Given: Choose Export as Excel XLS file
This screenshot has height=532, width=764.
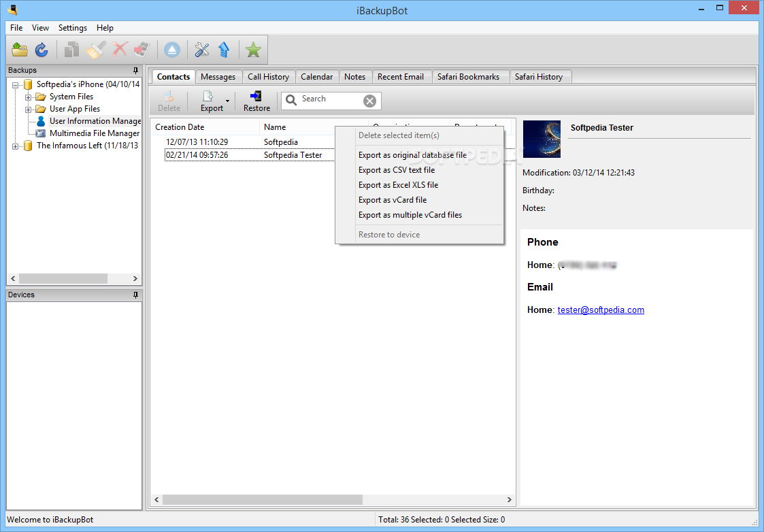Looking at the screenshot, I should [420, 185].
